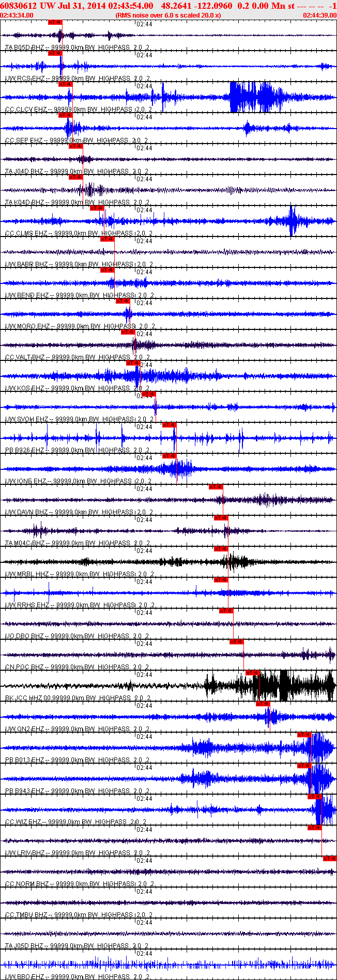Click the red pick marker on UW.IONE trace
337x980 pixels.
[x=170, y=456]
